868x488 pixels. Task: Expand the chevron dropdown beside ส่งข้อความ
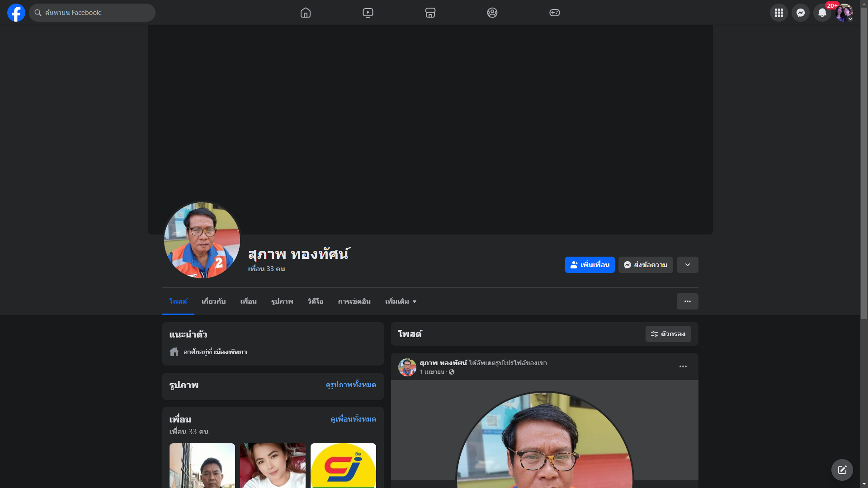[688, 265]
